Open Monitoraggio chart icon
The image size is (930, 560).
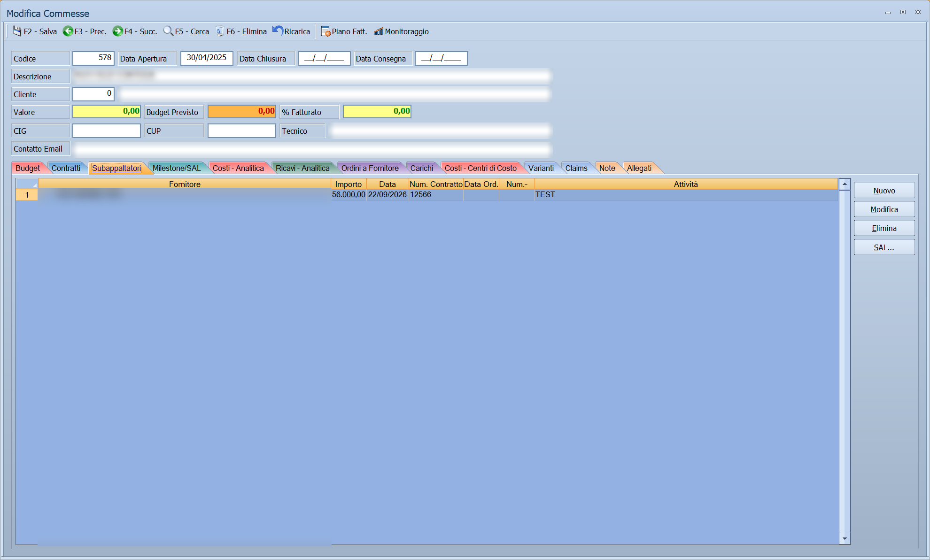[379, 31]
